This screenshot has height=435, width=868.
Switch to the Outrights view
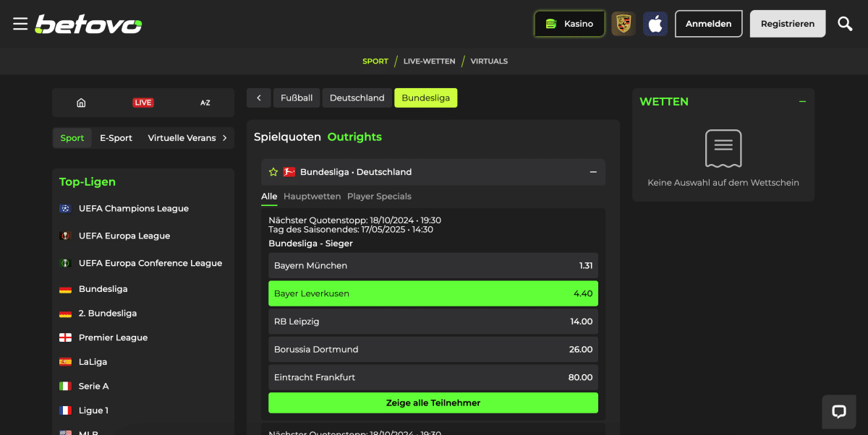tap(354, 137)
